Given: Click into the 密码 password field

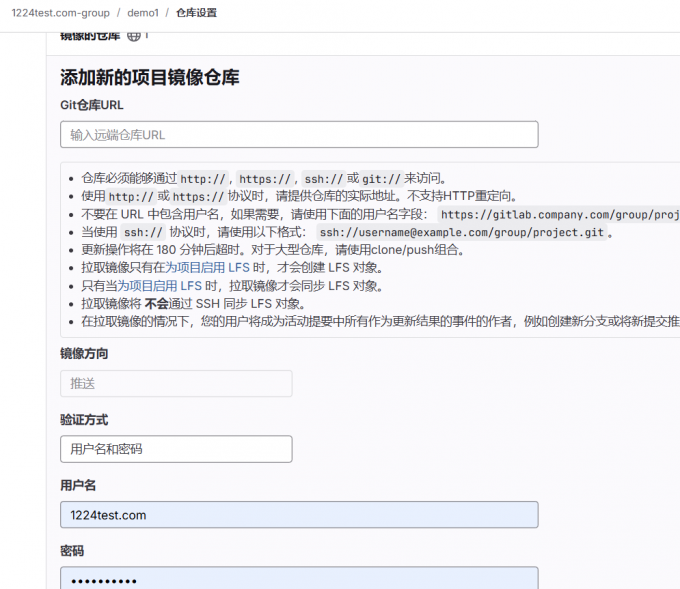Looking at the screenshot, I should point(299,580).
